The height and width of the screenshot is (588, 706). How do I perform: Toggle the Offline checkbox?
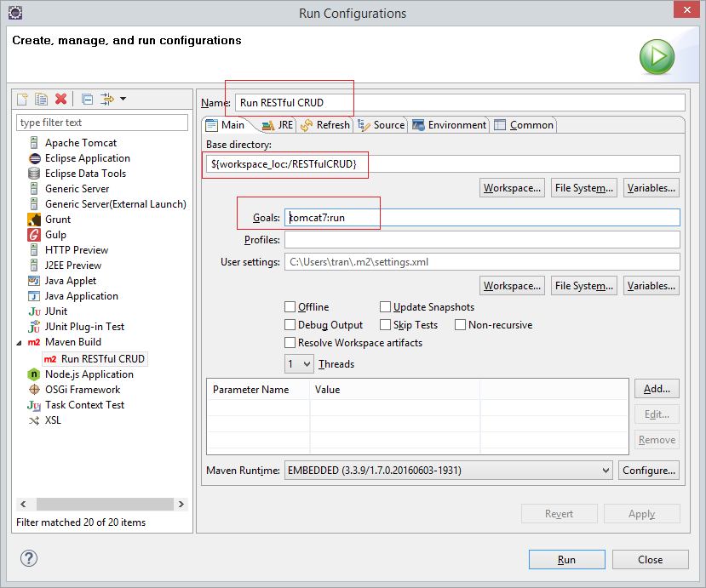tap(290, 307)
